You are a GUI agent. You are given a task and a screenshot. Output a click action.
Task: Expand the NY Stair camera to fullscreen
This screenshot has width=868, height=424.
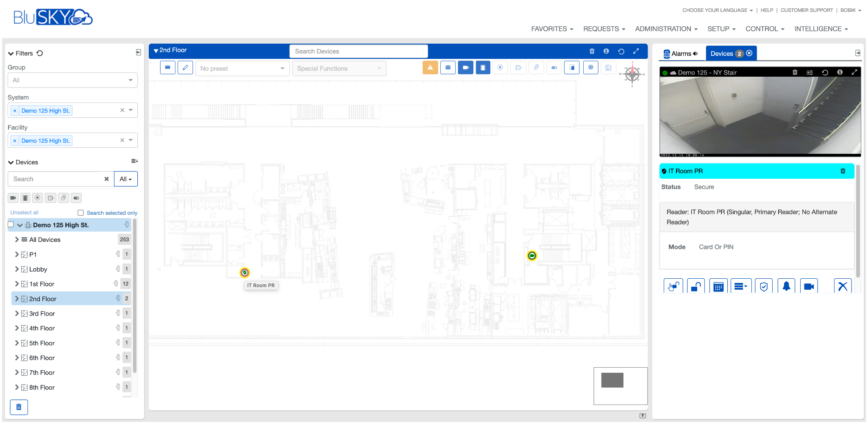[x=855, y=72]
